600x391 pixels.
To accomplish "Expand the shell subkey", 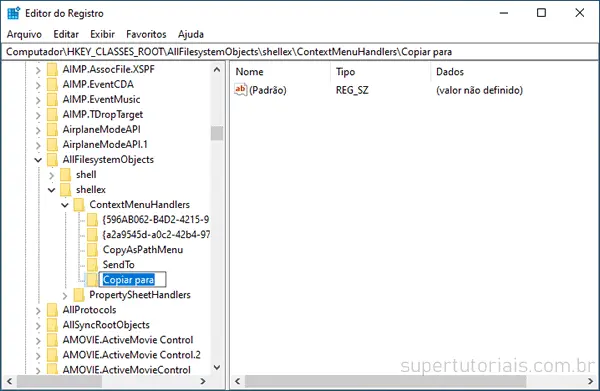I will (x=51, y=175).
